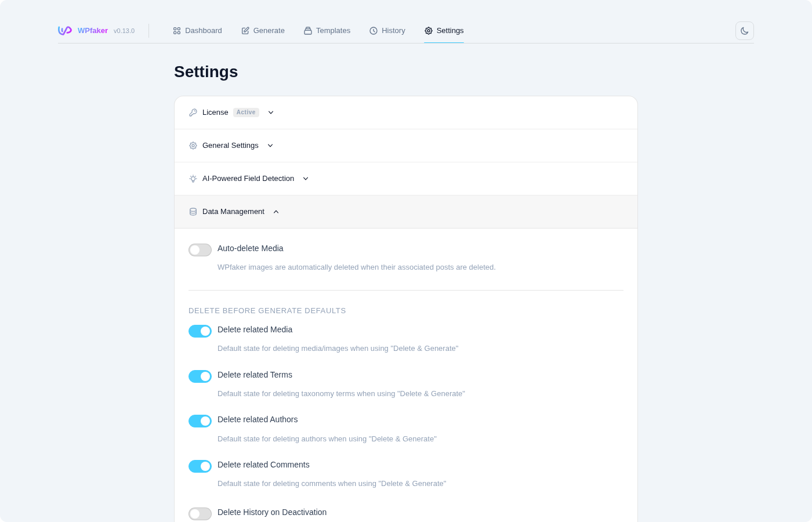Enable the Auto-delete Media toggle
Viewport: 812px width, 522px height.
pyautogui.click(x=200, y=250)
